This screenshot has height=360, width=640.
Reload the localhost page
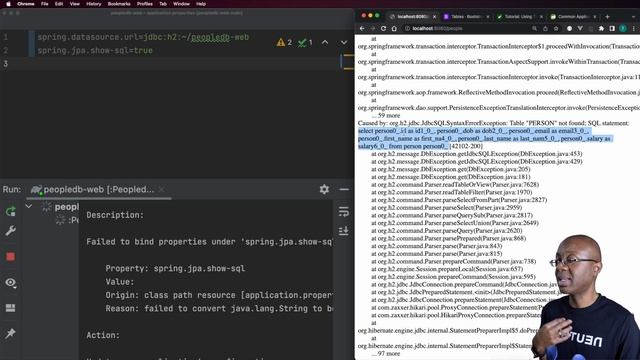tap(383, 29)
